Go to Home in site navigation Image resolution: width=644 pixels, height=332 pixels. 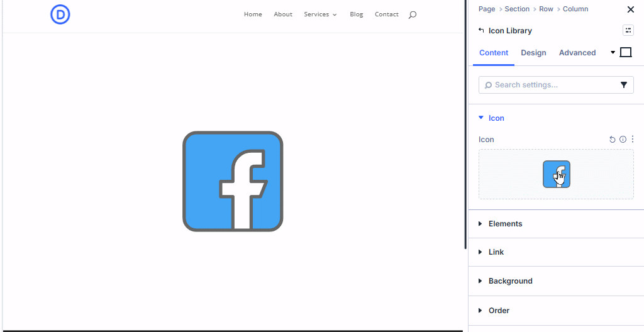[253, 14]
